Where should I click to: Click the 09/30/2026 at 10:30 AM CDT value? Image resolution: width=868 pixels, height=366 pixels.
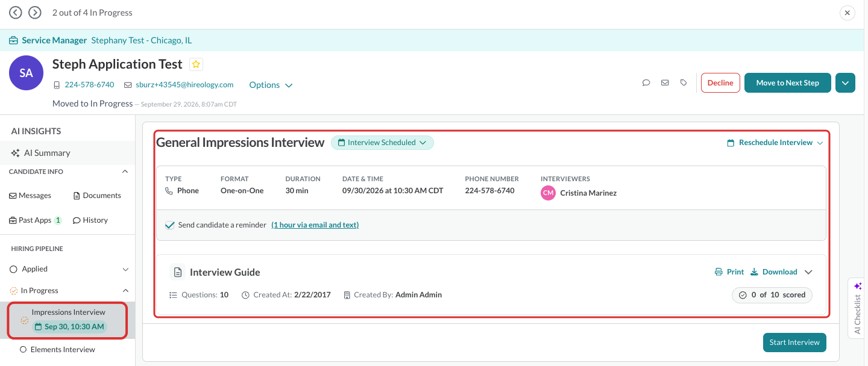(393, 191)
